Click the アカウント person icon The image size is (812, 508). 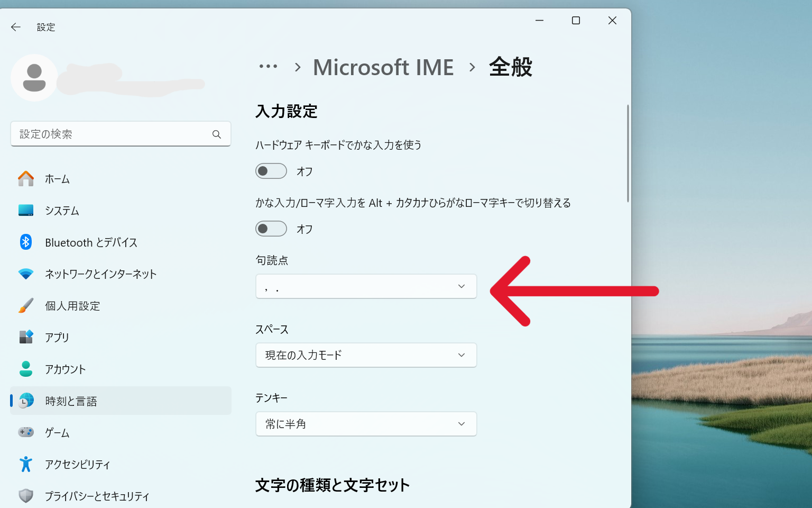[x=26, y=369]
